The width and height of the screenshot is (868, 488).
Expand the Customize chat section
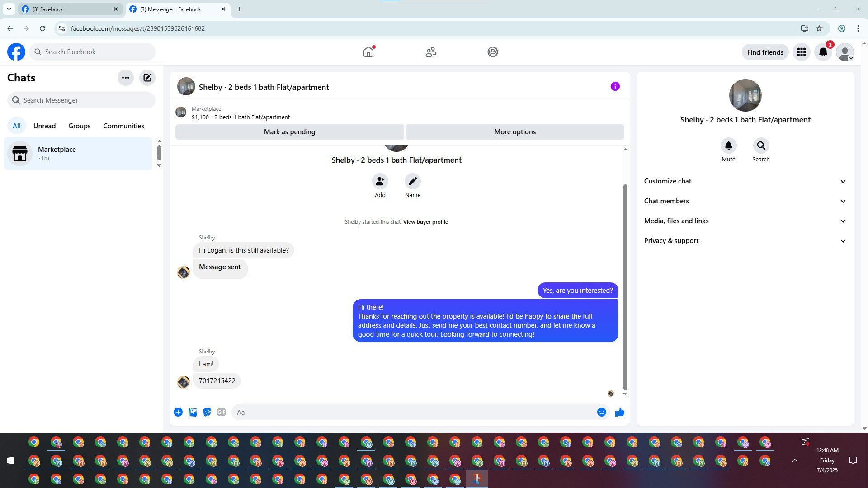point(745,181)
